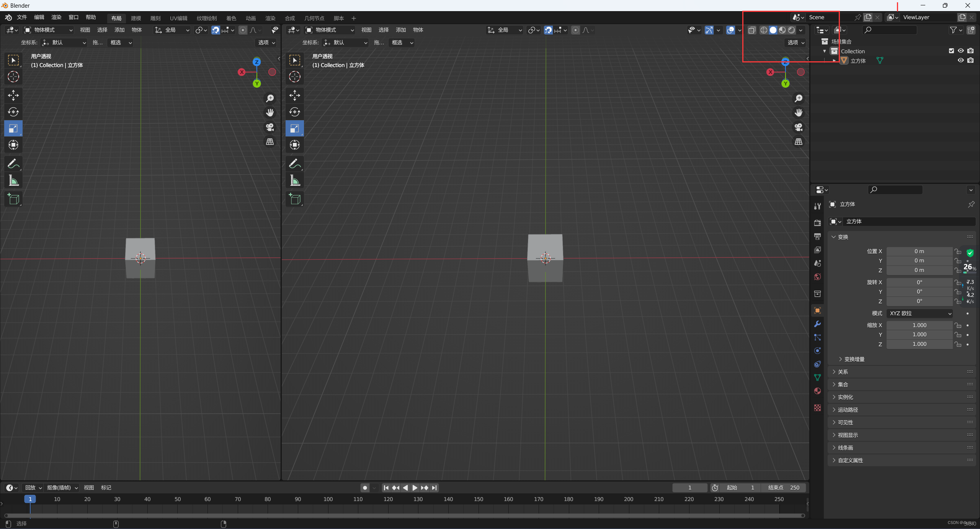
Task: Open the 编辑 menu in menu bar
Action: pyautogui.click(x=38, y=18)
